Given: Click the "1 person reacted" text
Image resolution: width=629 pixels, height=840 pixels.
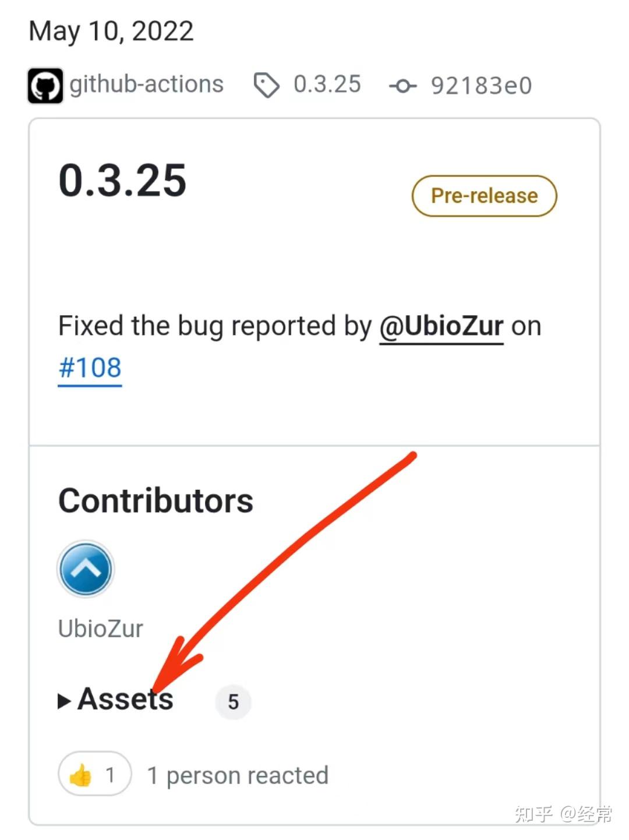Looking at the screenshot, I should (238, 776).
